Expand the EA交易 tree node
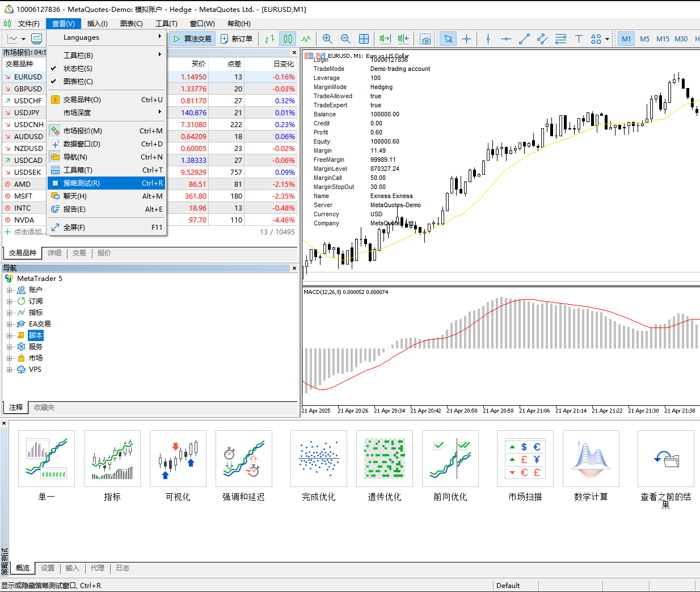Screen dimensions: 700x592 coord(9,324)
